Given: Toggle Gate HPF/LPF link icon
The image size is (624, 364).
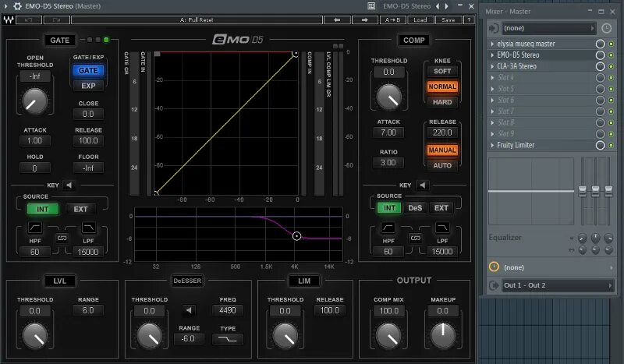Looking at the screenshot, I should [x=62, y=239].
